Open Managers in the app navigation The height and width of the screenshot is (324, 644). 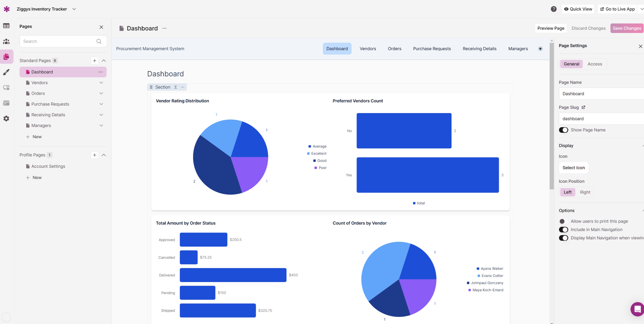coord(518,49)
